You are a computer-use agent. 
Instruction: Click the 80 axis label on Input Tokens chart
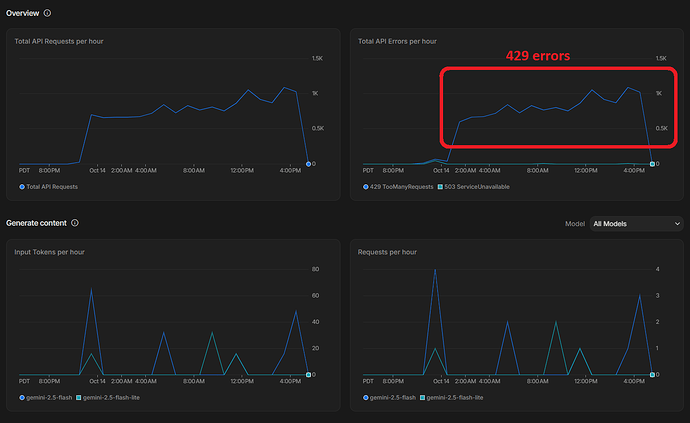pos(316,269)
